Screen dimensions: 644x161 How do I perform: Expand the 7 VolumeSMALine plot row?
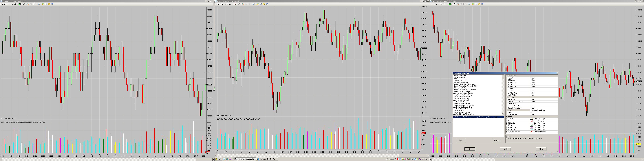(x=506, y=131)
